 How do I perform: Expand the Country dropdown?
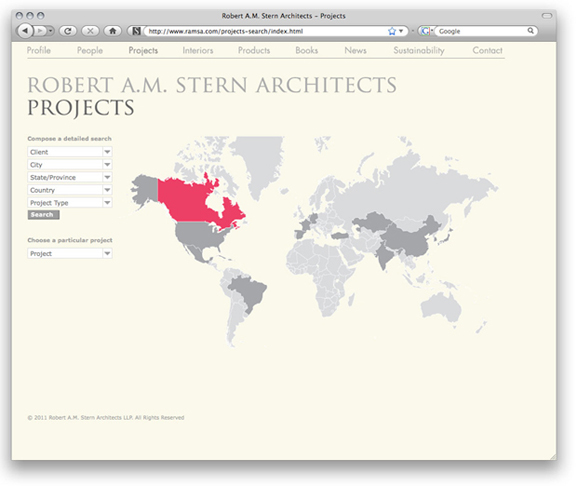coord(70,190)
